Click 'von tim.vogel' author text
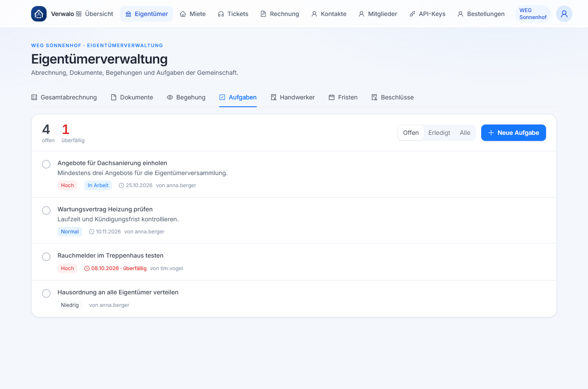 point(166,268)
